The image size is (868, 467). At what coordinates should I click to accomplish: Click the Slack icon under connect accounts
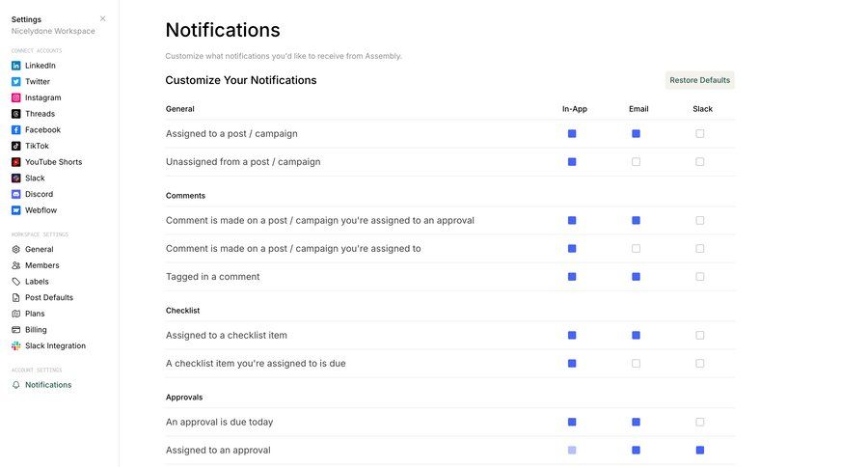16,178
